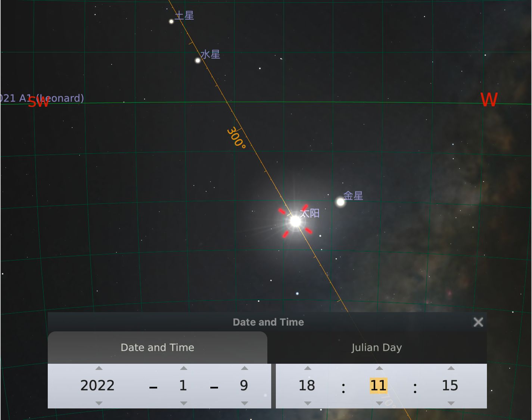
Task: Decrease the minutes with the down arrow
Action: click(x=379, y=403)
